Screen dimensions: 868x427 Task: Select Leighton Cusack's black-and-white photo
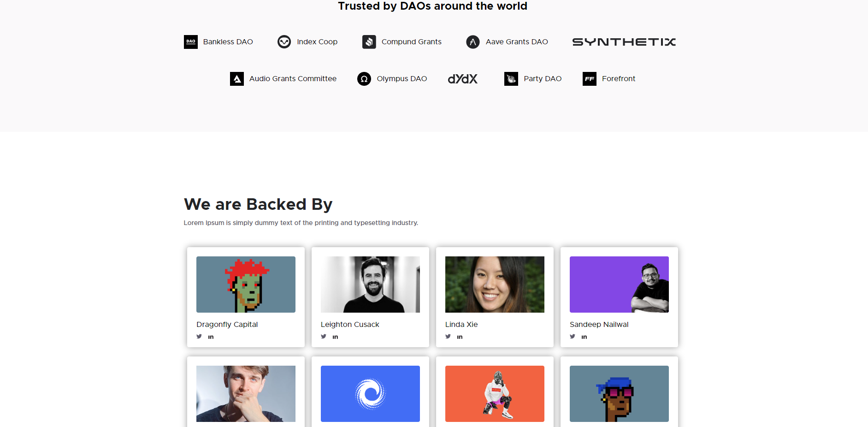[370, 285]
